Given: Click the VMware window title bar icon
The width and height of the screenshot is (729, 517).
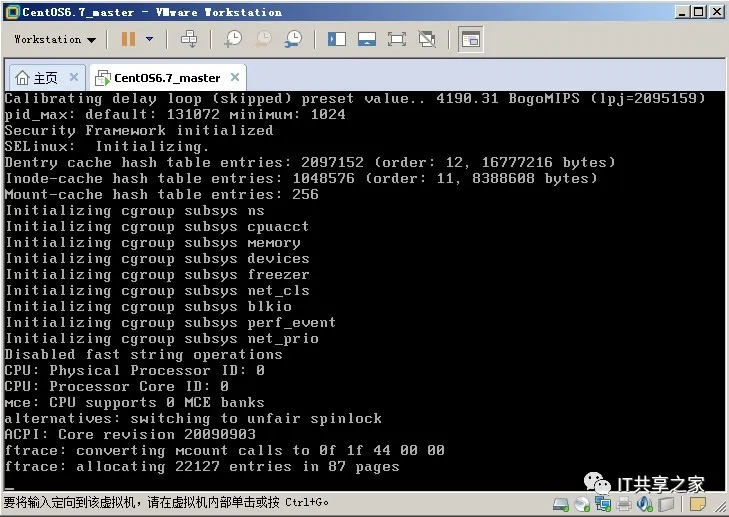Looking at the screenshot, I should (13, 12).
